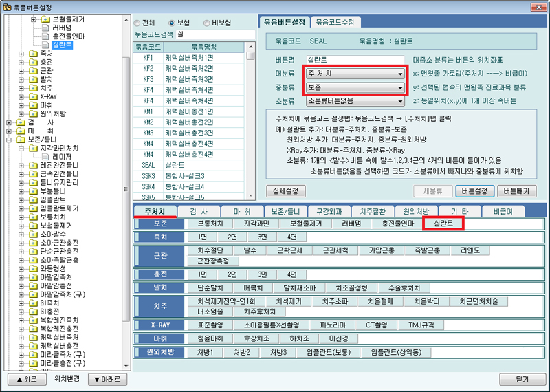Click the 러버댐 document icon in tree
This screenshot has width=550, height=392.
click(x=45, y=28)
